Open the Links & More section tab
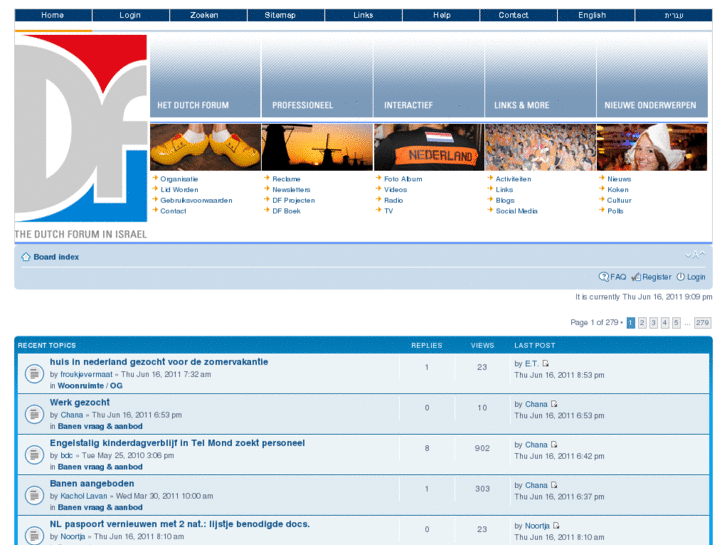The image size is (727, 545). (541, 77)
